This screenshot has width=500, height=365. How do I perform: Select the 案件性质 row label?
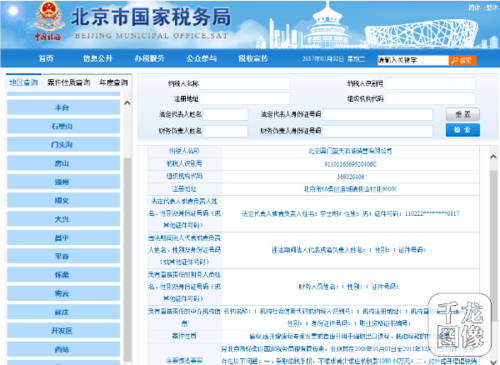click(x=184, y=336)
